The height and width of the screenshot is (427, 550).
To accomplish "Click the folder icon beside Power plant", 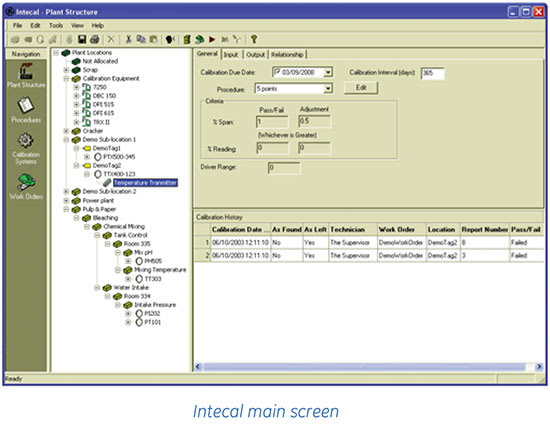I will click(x=76, y=200).
